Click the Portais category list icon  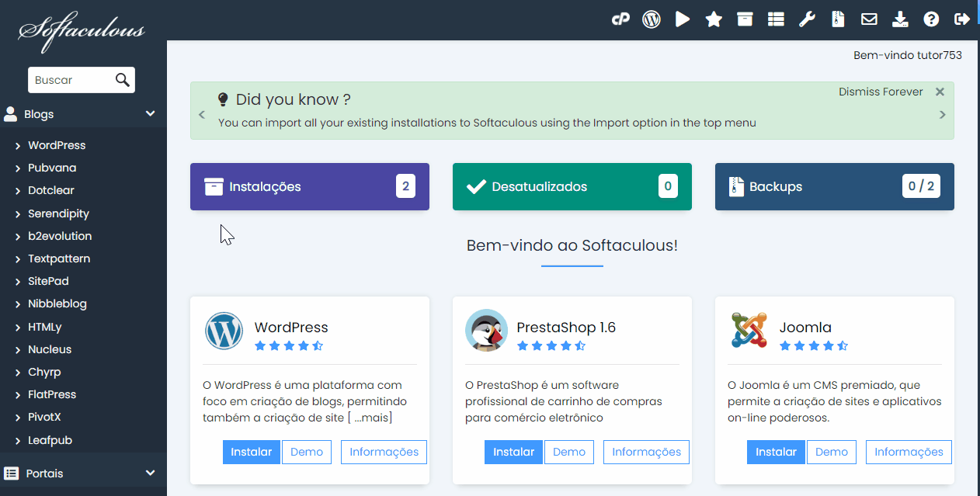[11, 473]
